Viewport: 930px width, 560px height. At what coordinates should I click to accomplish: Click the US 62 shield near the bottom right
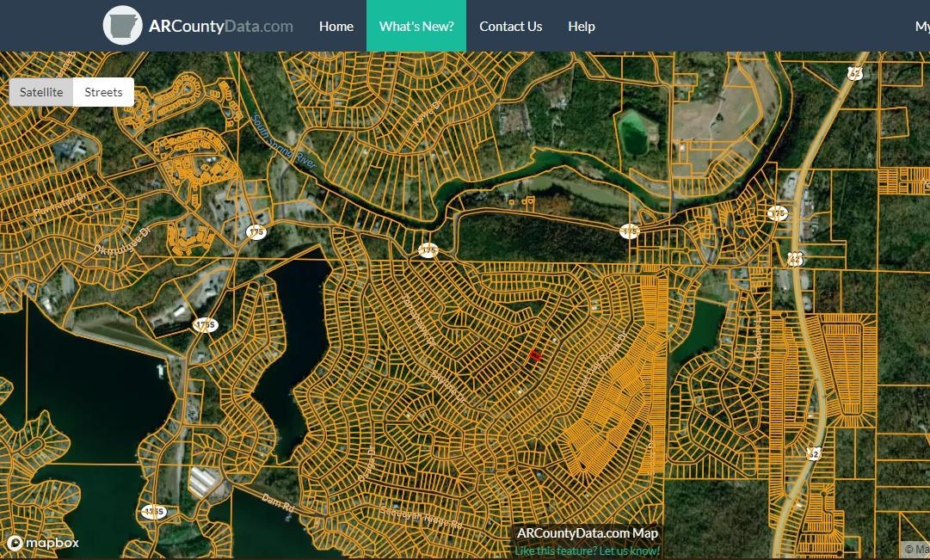pos(814,452)
